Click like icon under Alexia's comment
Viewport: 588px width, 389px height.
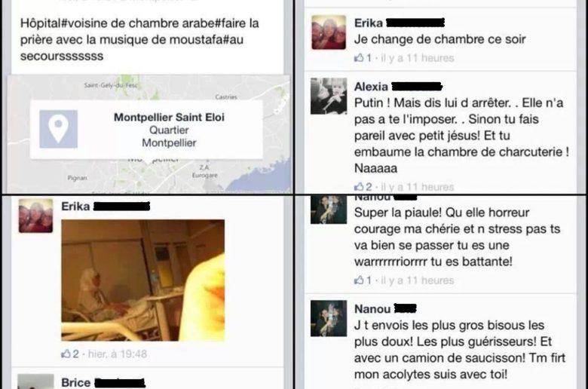coord(359,186)
